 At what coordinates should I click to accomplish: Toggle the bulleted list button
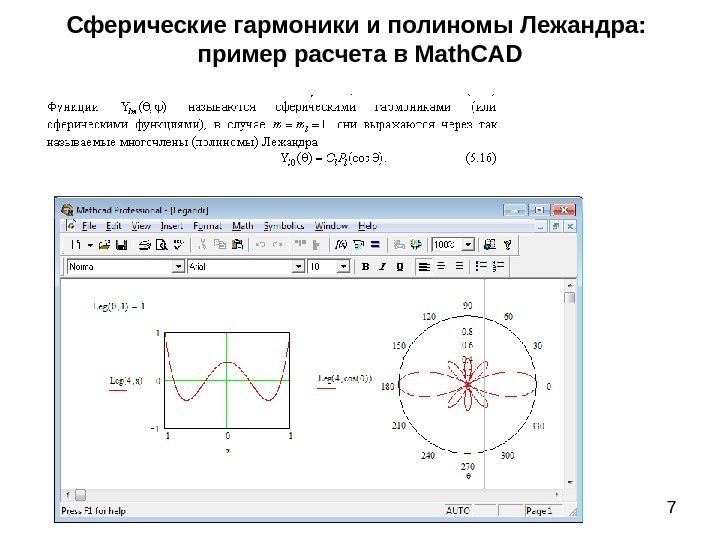click(481, 266)
